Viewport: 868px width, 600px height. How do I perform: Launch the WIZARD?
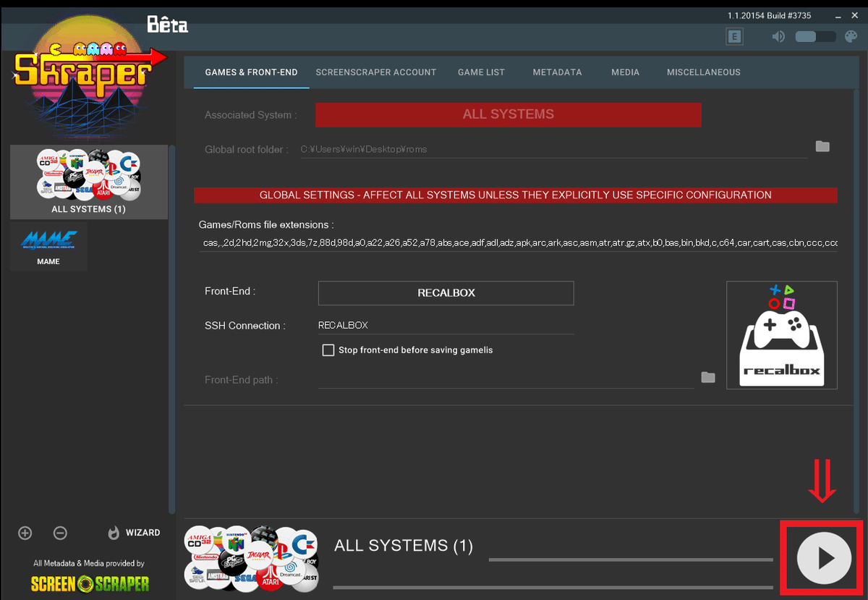[x=135, y=533]
